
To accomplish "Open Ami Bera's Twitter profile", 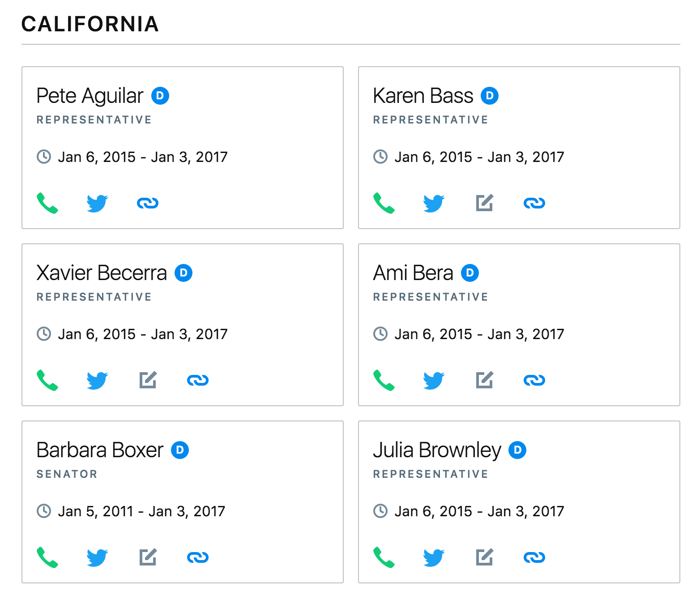I will click(434, 380).
